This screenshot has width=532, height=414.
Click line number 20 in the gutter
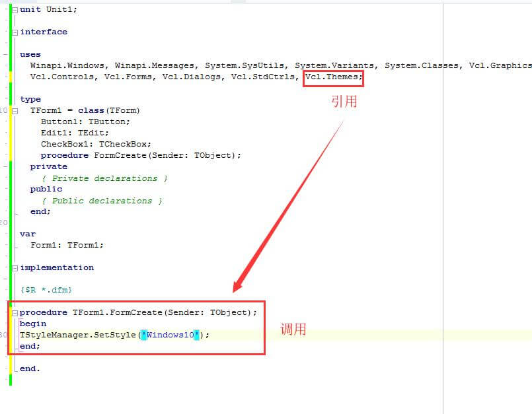click(x=4, y=223)
